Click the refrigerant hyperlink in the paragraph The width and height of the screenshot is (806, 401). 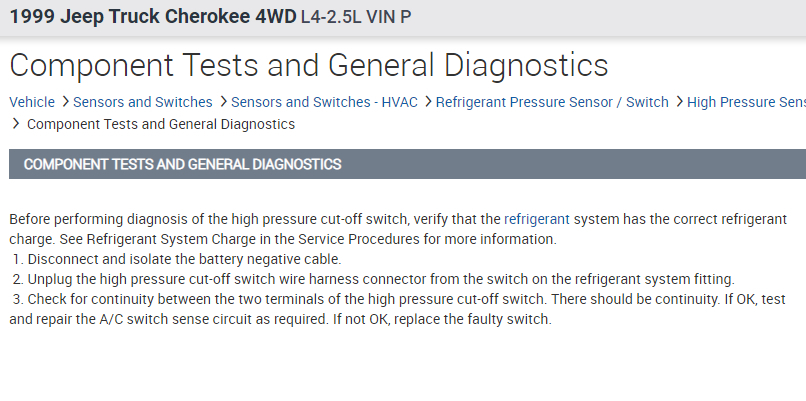pyautogui.click(x=537, y=218)
